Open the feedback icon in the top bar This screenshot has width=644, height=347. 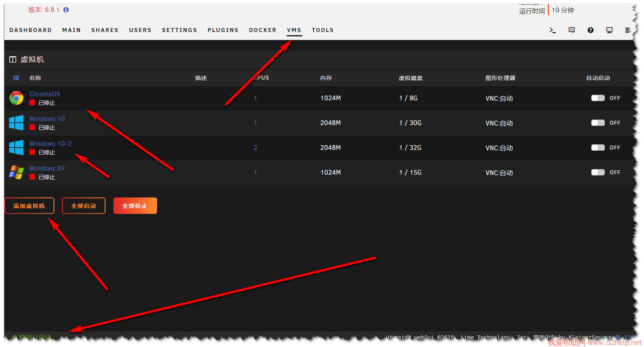coord(572,30)
